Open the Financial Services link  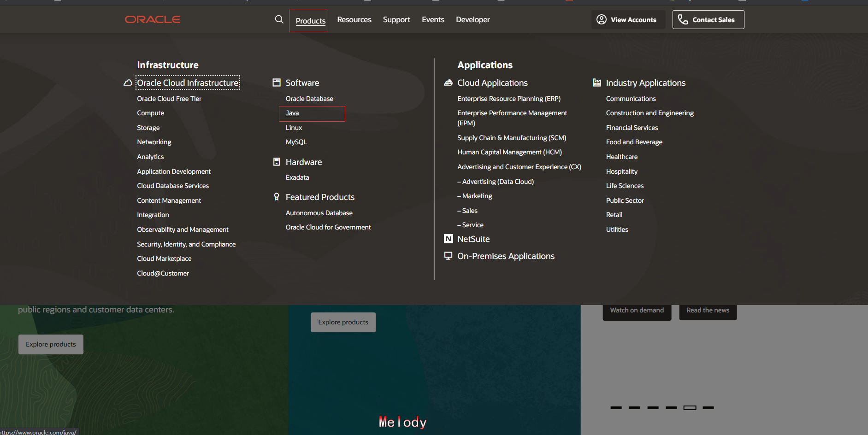(632, 128)
